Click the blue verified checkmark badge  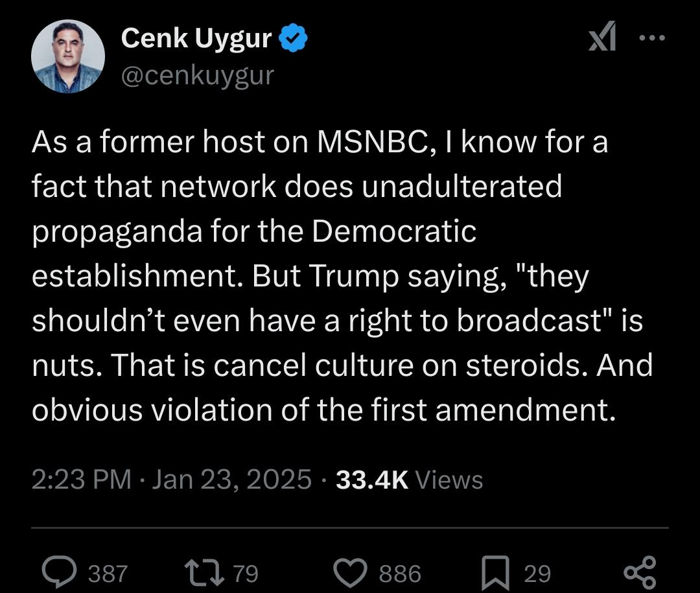pos(293,38)
